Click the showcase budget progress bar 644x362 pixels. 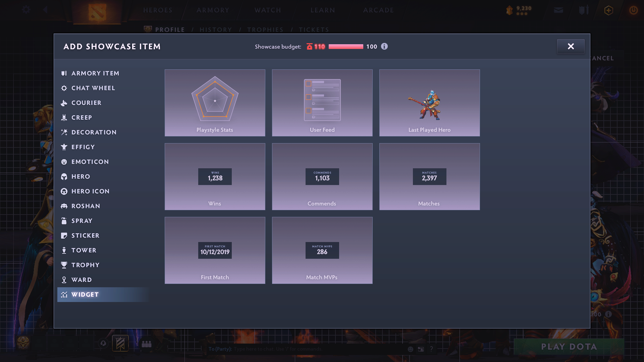[x=345, y=47]
